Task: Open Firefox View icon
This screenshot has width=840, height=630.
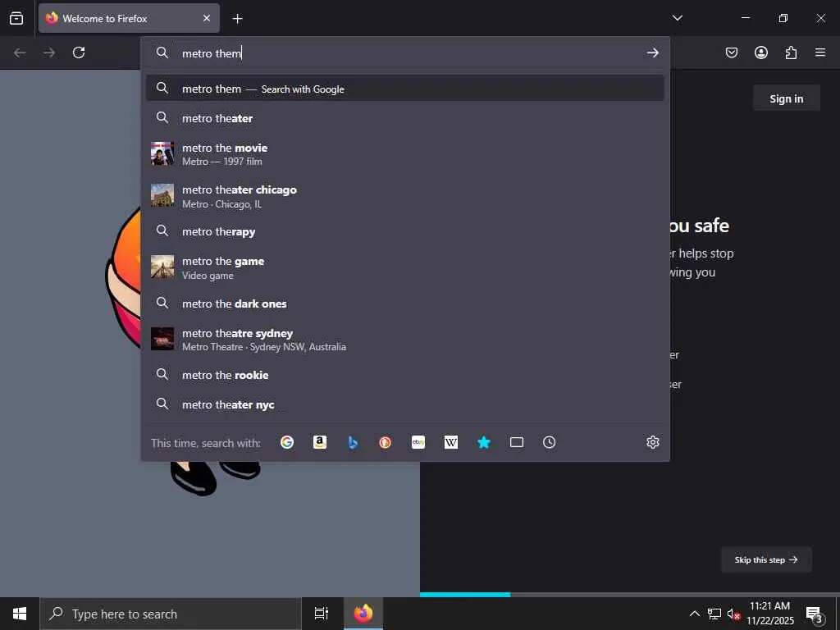Action: click(x=16, y=18)
